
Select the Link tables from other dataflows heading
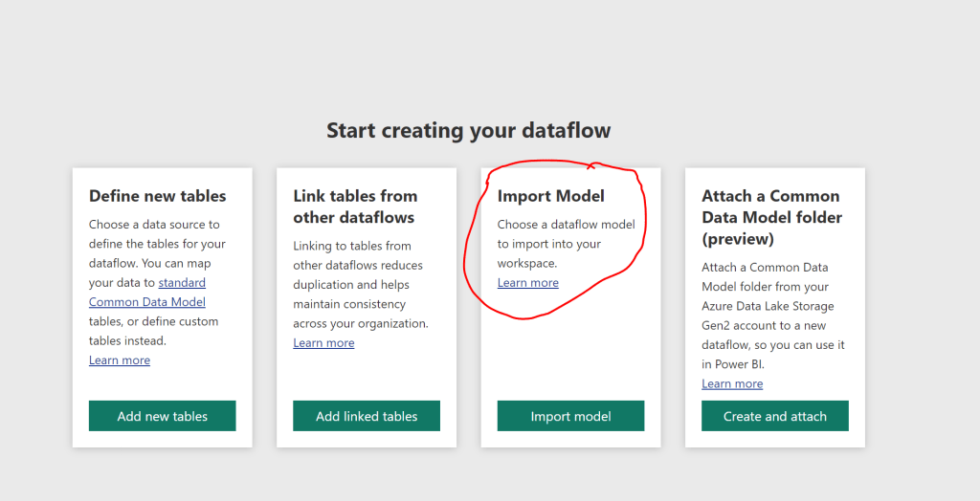tap(355, 207)
